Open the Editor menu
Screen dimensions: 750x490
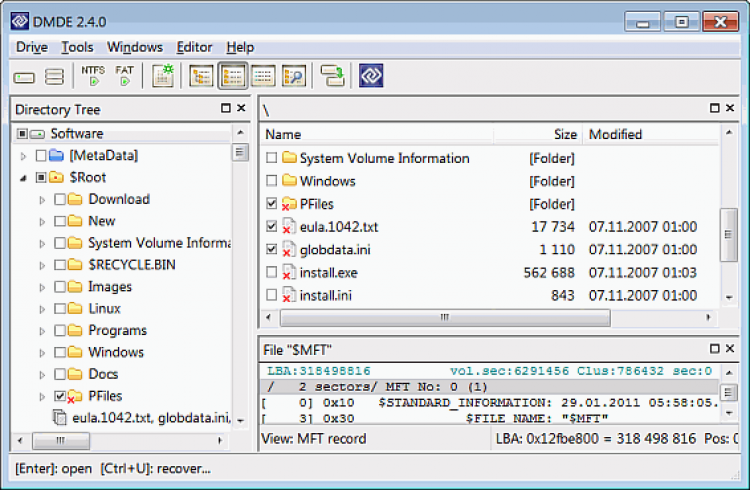194,47
